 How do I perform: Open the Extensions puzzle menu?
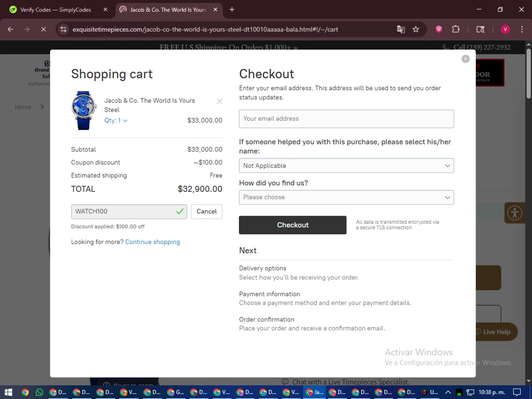(456, 29)
